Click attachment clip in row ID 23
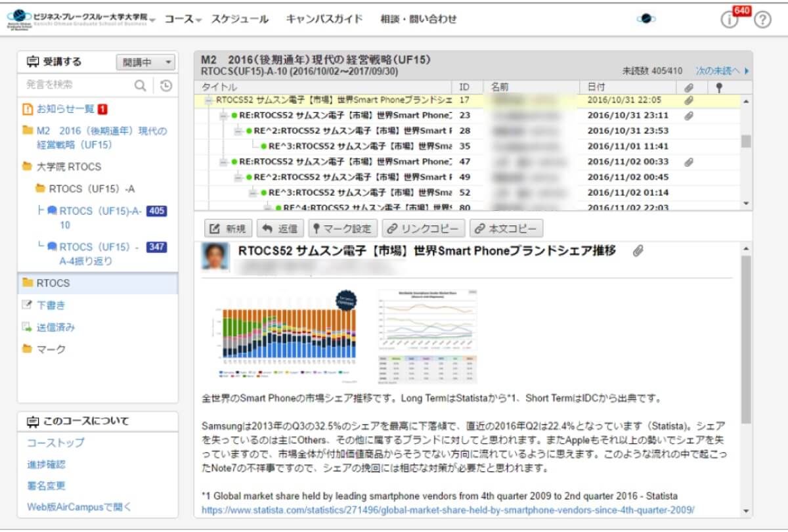This screenshot has height=532, width=788. tap(689, 116)
